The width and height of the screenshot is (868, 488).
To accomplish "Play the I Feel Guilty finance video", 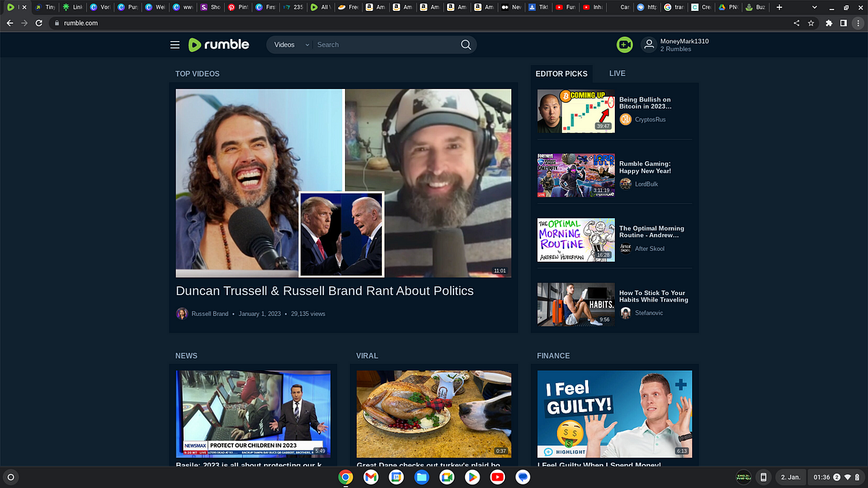I will [615, 414].
